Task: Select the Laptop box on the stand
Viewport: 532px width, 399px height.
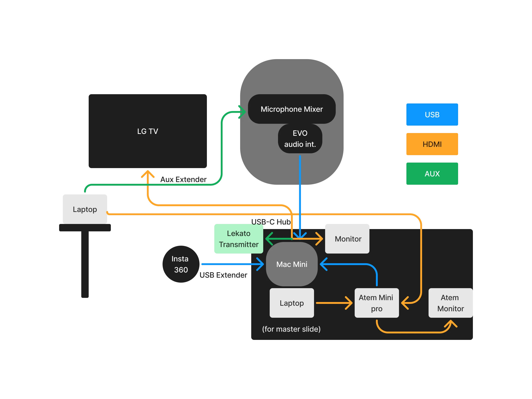Action: [85, 209]
